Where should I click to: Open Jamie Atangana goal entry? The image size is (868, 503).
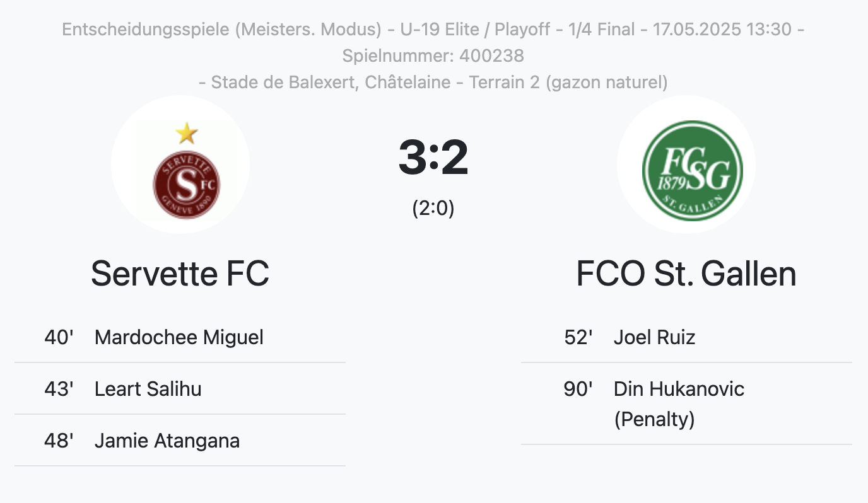coord(167,441)
